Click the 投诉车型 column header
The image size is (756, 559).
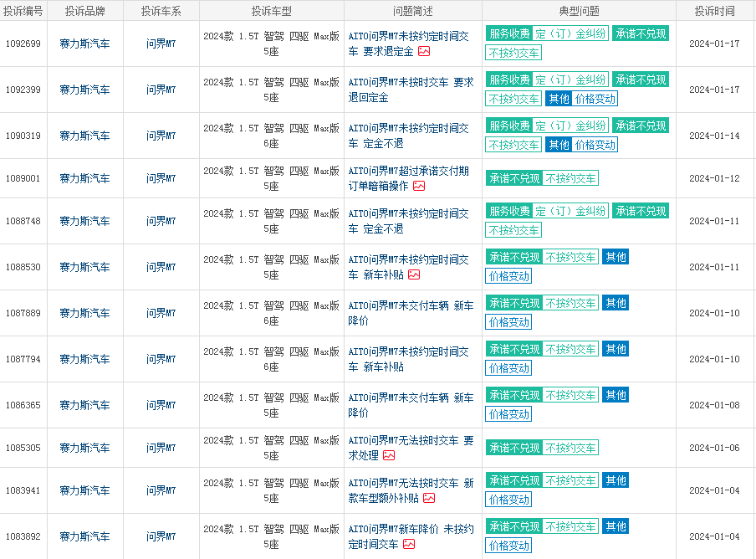272,11
